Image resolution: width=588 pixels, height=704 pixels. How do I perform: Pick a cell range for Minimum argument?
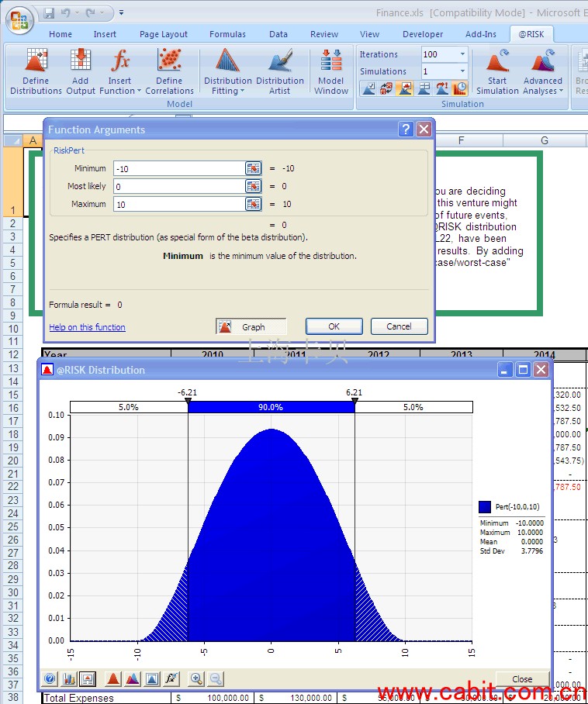[254, 168]
